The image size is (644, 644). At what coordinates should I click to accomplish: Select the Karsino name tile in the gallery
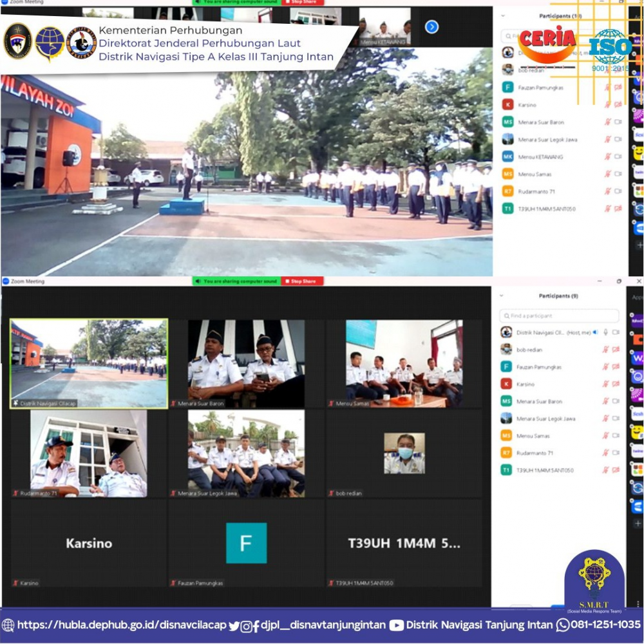(89, 544)
